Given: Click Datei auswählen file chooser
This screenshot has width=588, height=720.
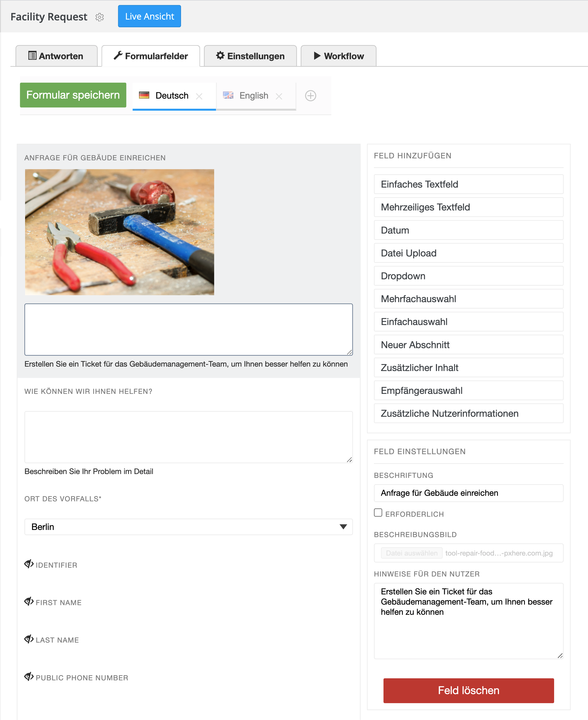Looking at the screenshot, I should (x=412, y=553).
